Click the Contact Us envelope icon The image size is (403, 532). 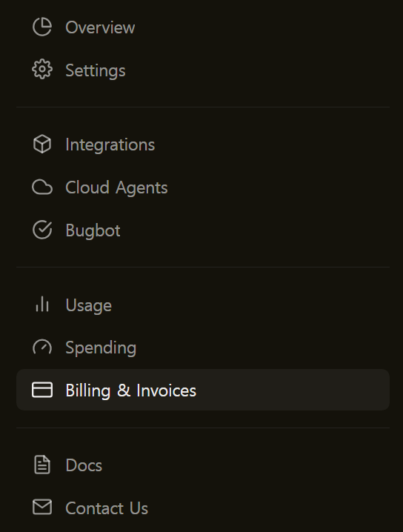pos(42,508)
